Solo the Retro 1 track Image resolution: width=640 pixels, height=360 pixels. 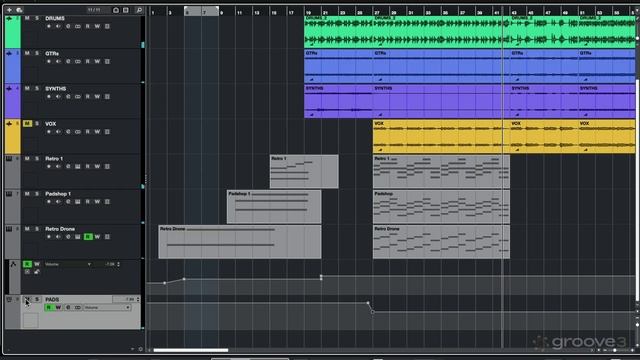pos(37,158)
